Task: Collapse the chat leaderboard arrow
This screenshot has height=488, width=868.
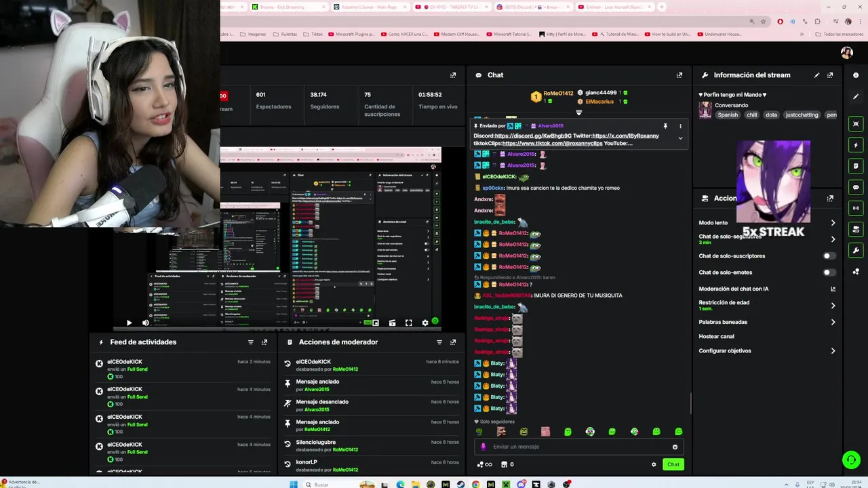Action: click(578, 112)
